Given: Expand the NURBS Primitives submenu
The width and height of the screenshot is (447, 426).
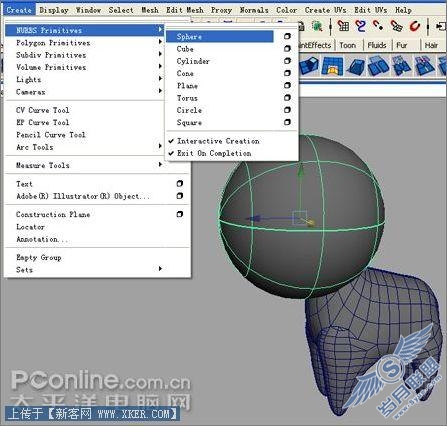Looking at the screenshot, I should (85, 30).
